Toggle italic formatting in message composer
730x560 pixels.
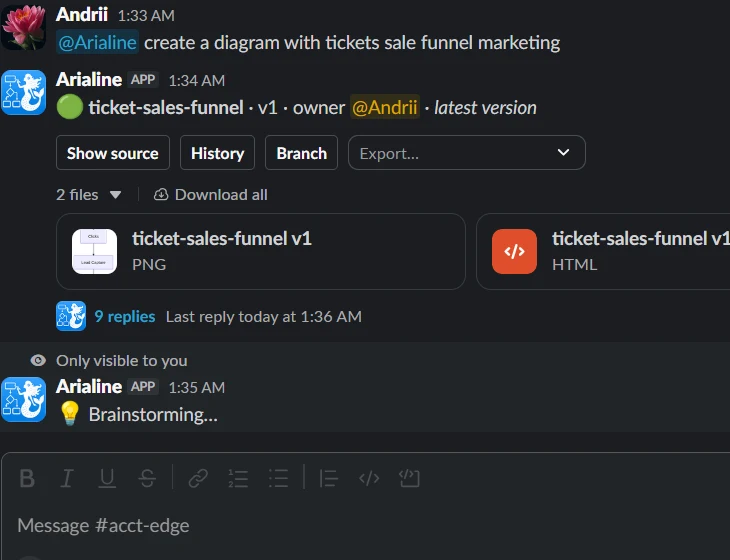[x=67, y=478]
